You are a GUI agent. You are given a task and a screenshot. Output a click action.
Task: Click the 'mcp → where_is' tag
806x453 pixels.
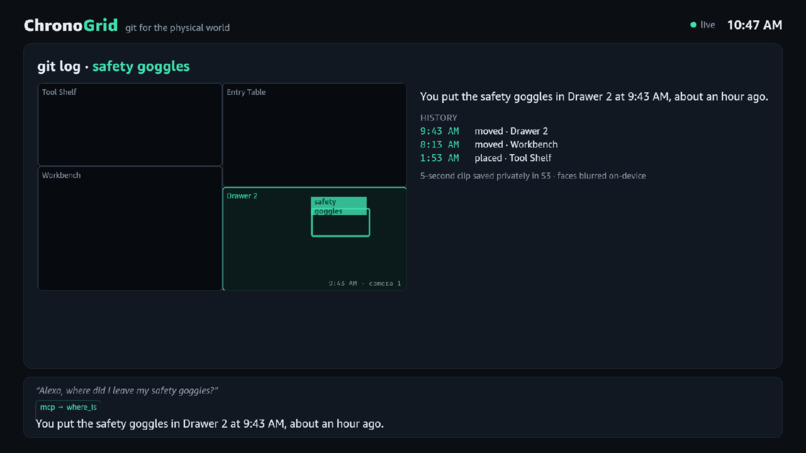click(x=68, y=407)
